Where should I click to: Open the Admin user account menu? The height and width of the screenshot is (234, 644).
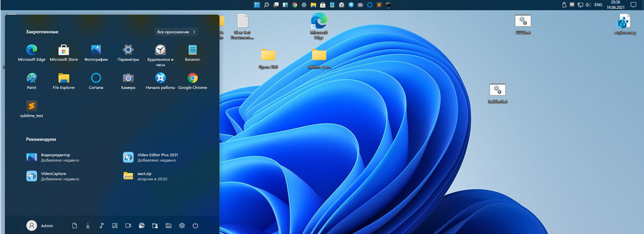40,226
